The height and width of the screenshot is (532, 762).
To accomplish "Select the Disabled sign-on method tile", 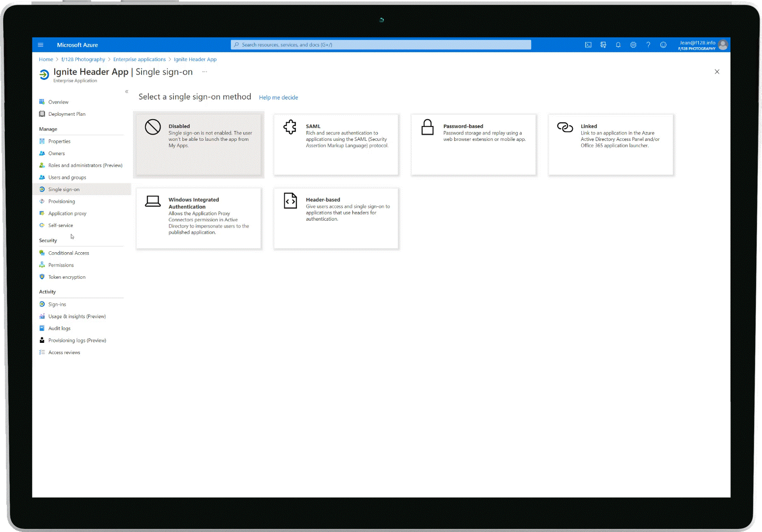I will (x=198, y=144).
